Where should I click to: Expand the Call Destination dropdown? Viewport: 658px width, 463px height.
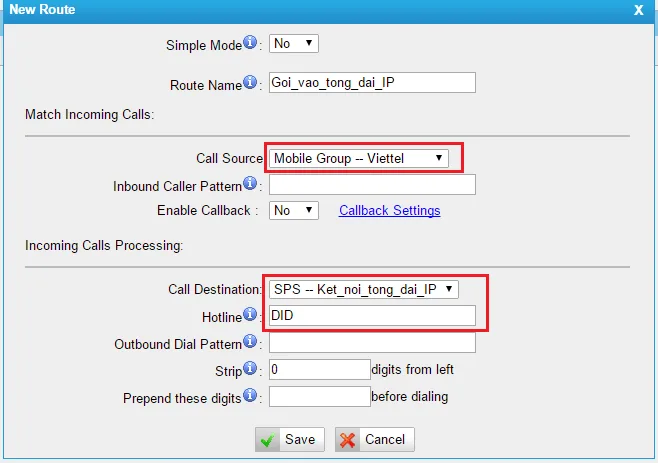click(x=365, y=289)
